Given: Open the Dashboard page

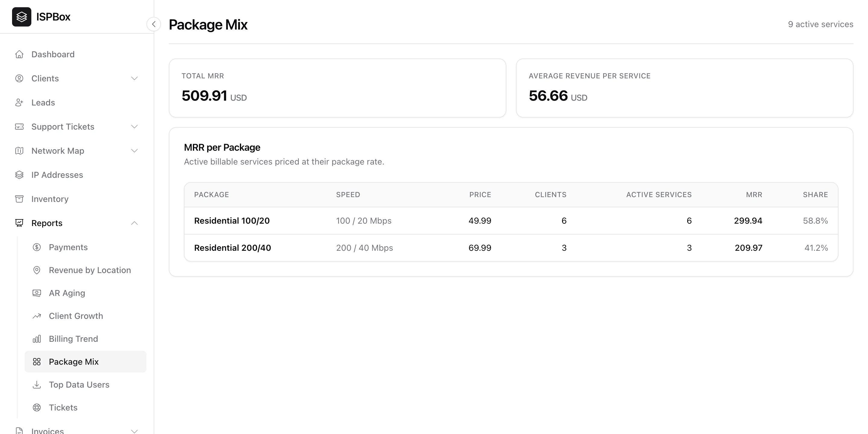Looking at the screenshot, I should 77,54.
